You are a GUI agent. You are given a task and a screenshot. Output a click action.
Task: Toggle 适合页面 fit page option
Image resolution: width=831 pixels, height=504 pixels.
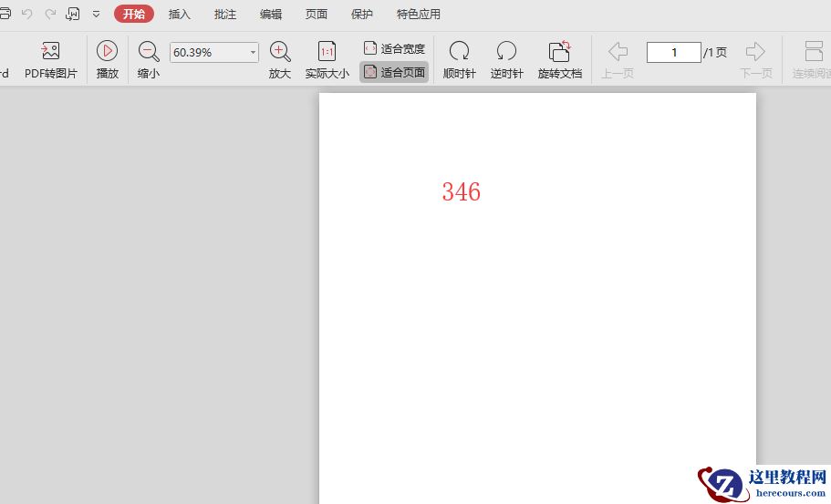pyautogui.click(x=394, y=72)
